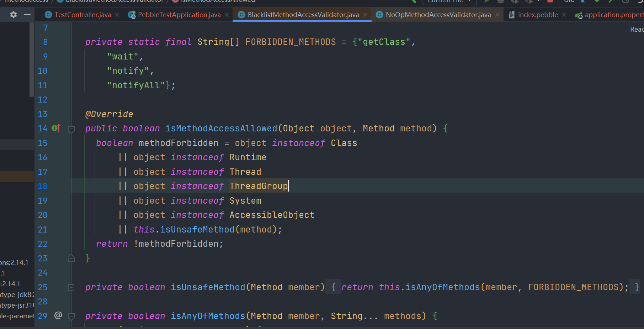Image resolution: width=644 pixels, height=329 pixels.
Task: Hide the project tool window
Action: [x=27, y=15]
